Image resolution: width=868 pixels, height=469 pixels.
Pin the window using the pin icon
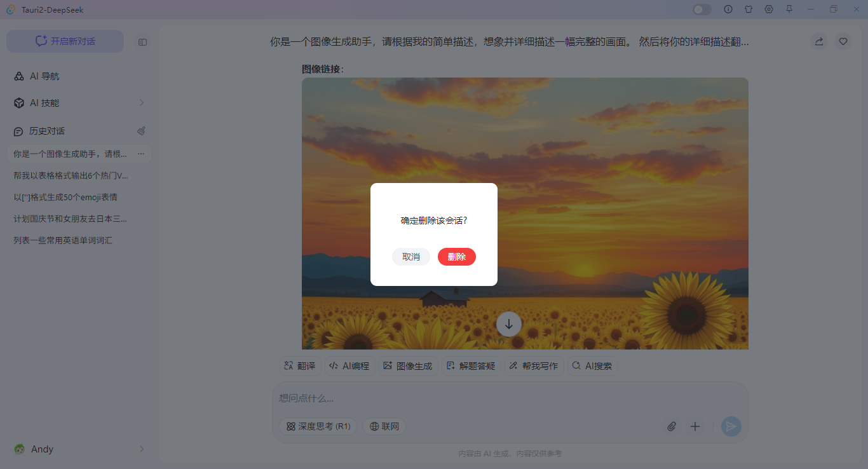[789, 9]
